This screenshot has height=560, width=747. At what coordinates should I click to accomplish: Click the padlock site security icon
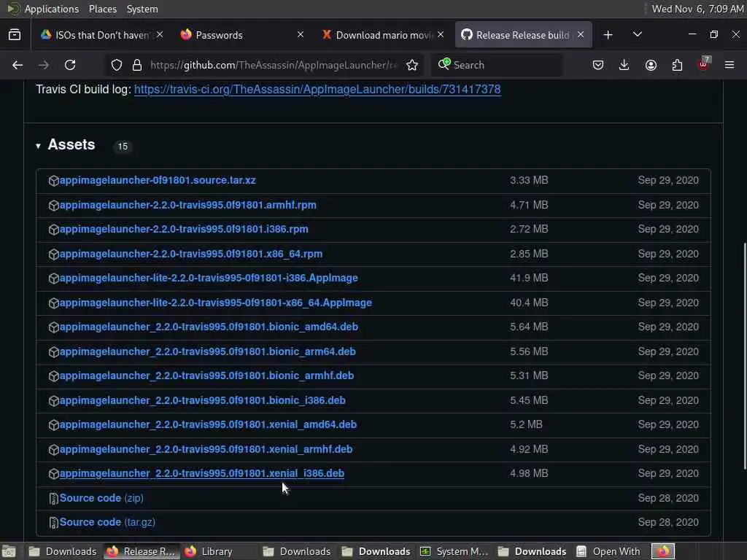136,65
